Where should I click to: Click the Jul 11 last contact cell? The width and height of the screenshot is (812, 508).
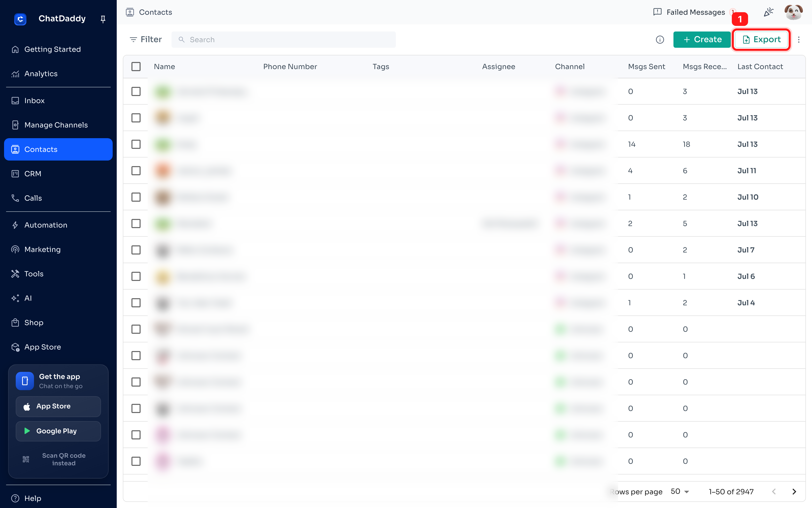[x=747, y=171]
